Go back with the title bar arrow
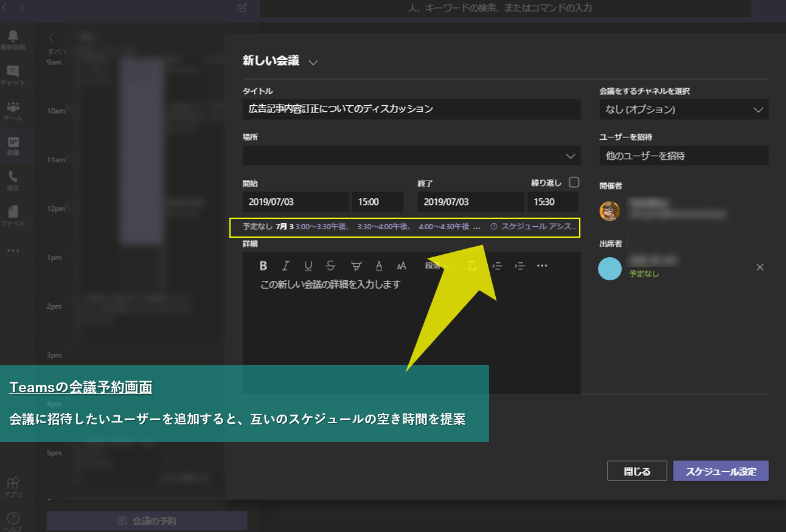786x532 pixels. [5, 8]
